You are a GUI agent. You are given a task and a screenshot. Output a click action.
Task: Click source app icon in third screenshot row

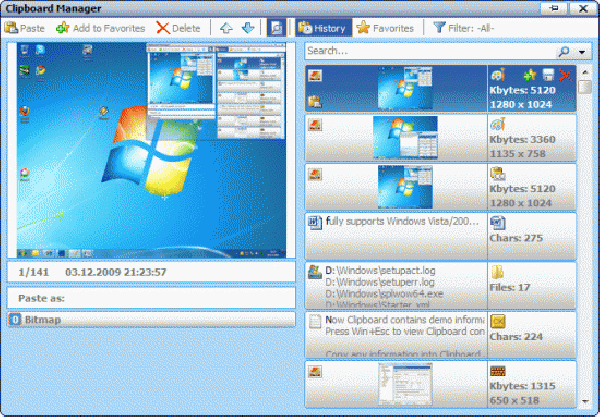tap(315, 174)
